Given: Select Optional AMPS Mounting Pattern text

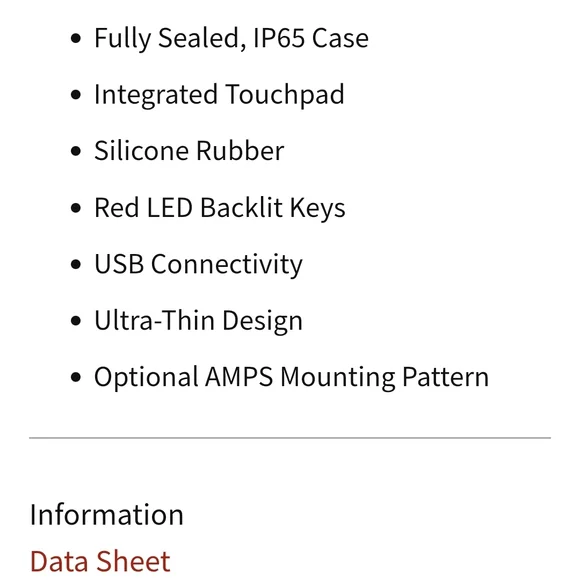Looking at the screenshot, I should [291, 377].
